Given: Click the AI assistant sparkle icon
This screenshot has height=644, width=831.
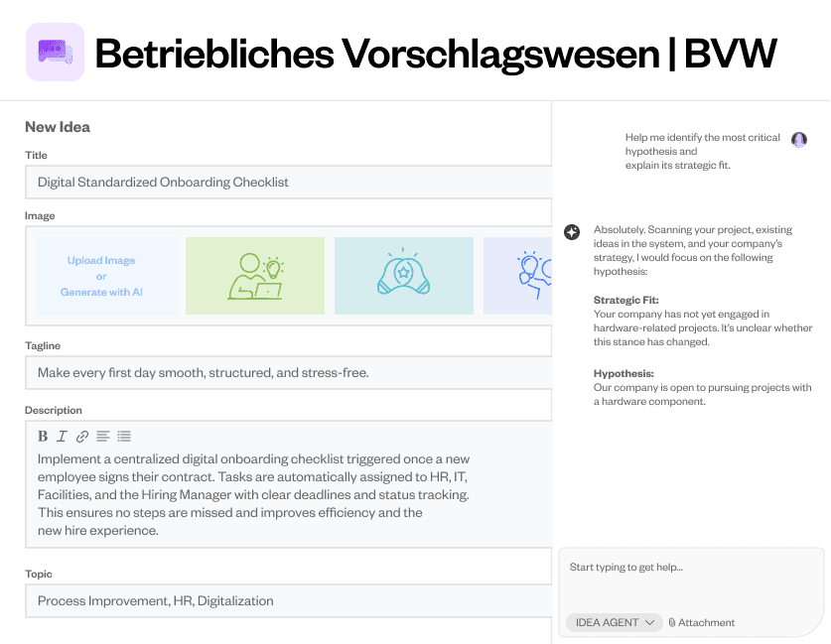Looking at the screenshot, I should point(572,232).
